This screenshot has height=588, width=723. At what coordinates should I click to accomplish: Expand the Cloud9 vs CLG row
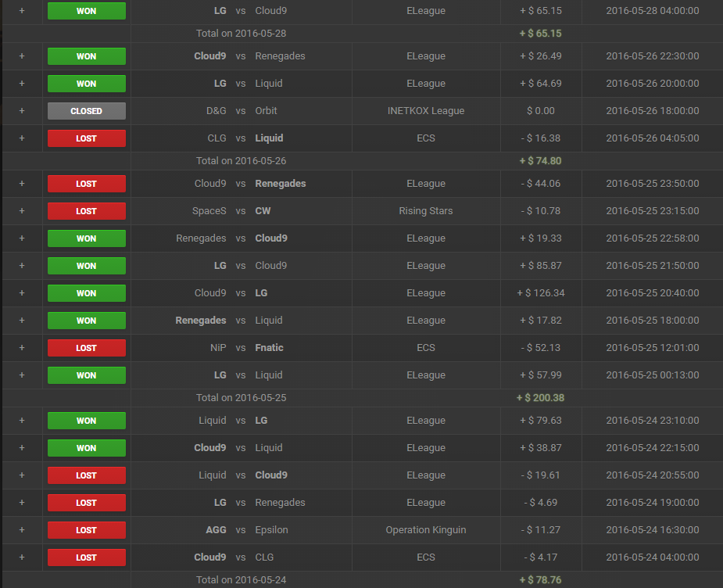(x=22, y=557)
